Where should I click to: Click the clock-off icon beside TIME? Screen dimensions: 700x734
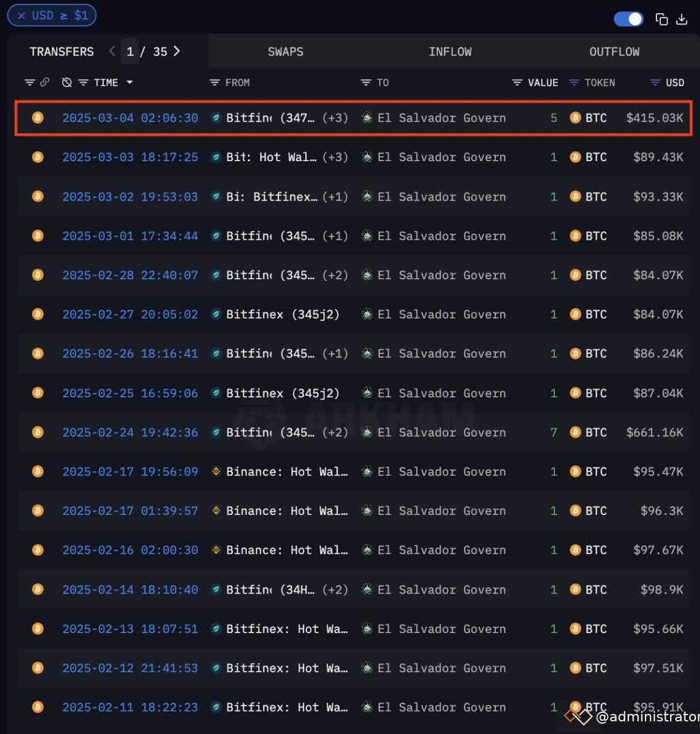(x=67, y=83)
